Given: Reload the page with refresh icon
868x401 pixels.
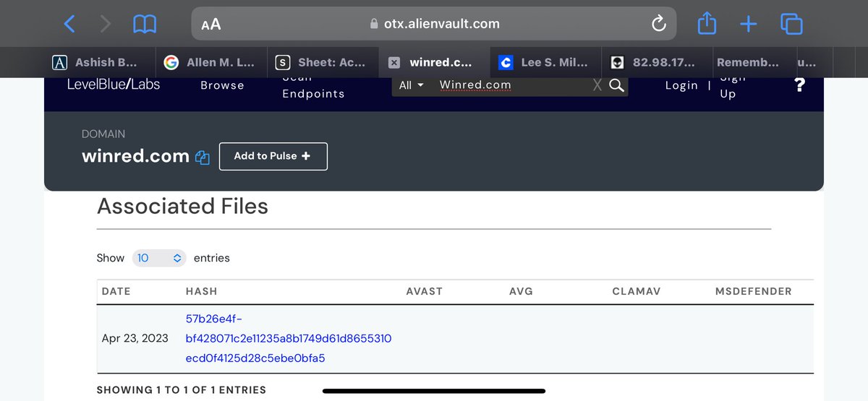Looking at the screenshot, I should (658, 24).
